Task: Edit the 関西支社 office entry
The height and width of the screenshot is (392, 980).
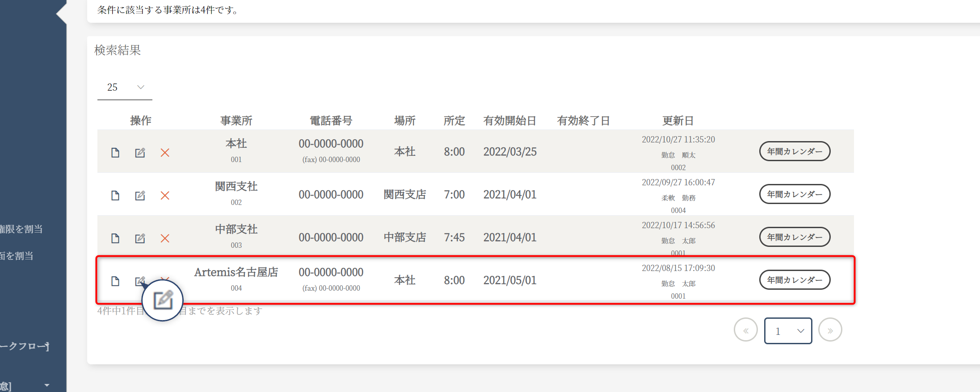Action: click(140, 196)
